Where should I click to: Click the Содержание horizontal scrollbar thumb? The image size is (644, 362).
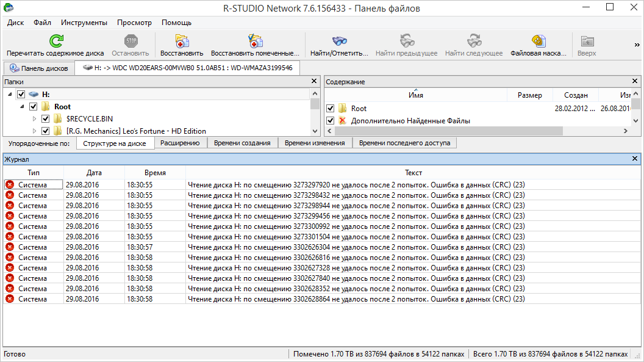point(448,131)
